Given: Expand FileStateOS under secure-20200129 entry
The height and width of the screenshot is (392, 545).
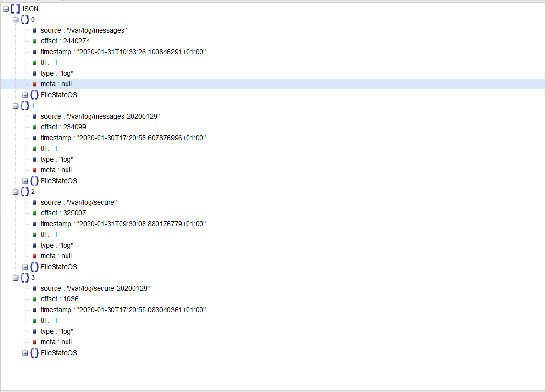Looking at the screenshot, I should click(x=25, y=353).
